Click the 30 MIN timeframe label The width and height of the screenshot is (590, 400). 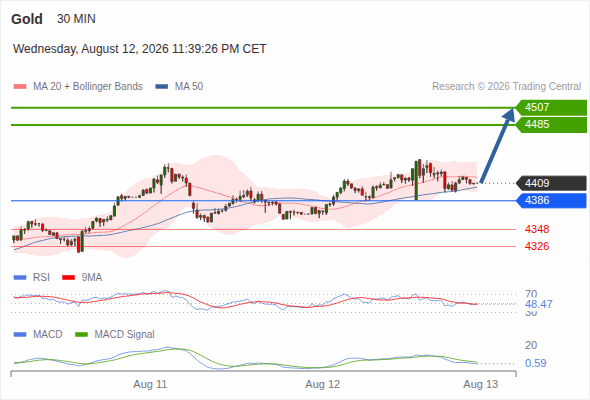click(x=76, y=19)
